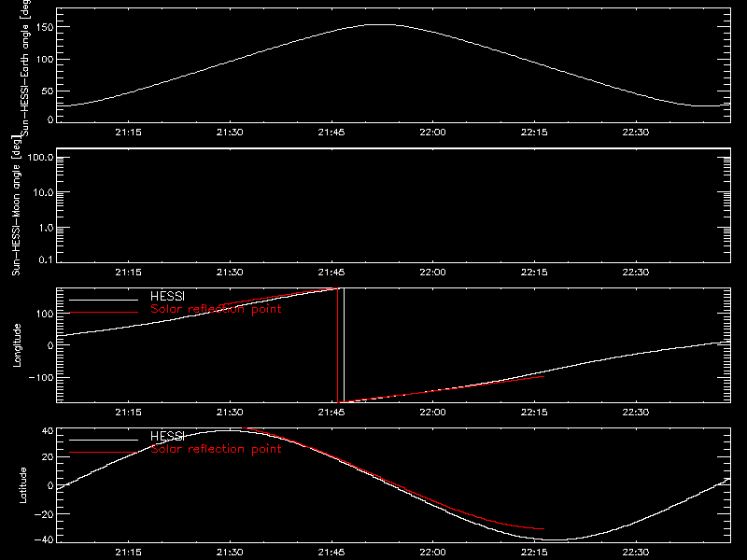Click the 100 tick on Longitude plot
Screen dimensions: 747x560
46,314
